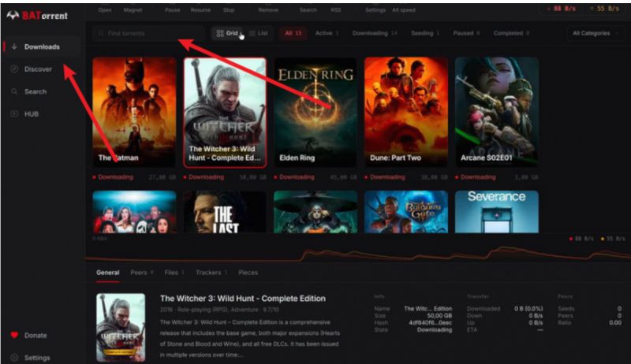Select the All 15 filter

(x=293, y=33)
